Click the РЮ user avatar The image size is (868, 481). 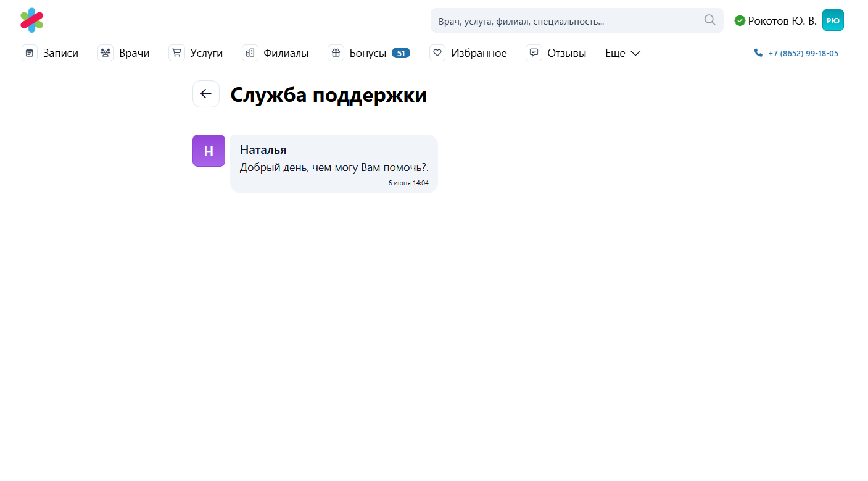click(x=833, y=20)
